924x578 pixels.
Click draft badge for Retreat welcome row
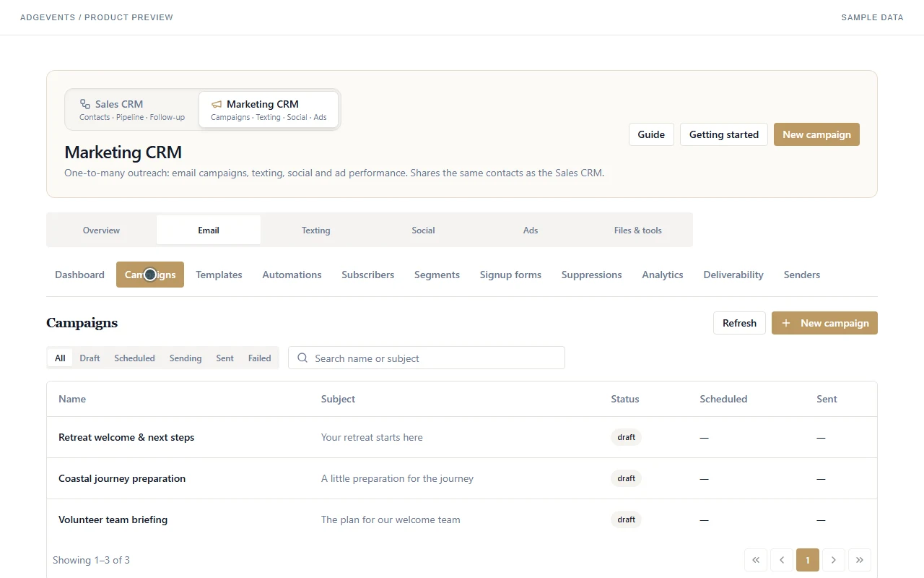626,437
